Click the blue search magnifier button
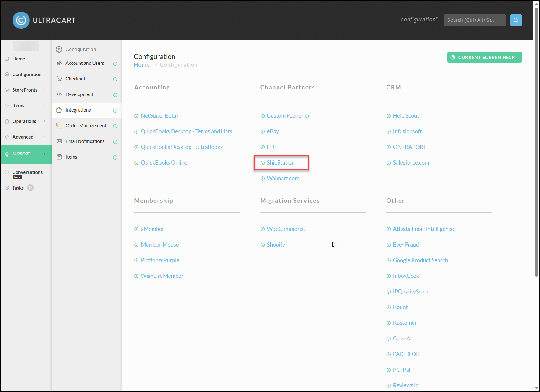 [516, 20]
